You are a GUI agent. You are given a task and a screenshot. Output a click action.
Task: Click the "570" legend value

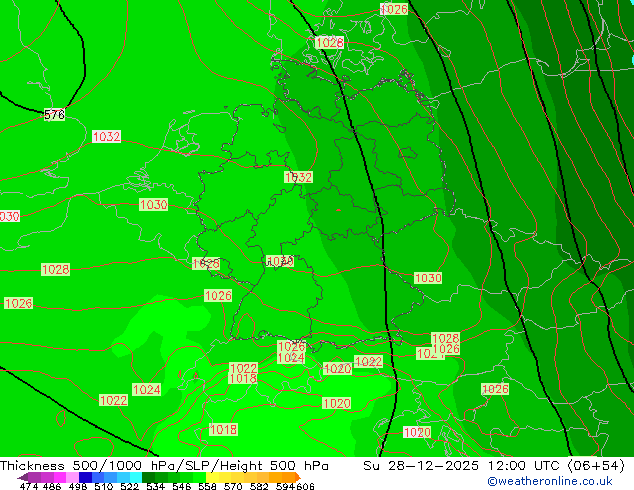[233, 486]
